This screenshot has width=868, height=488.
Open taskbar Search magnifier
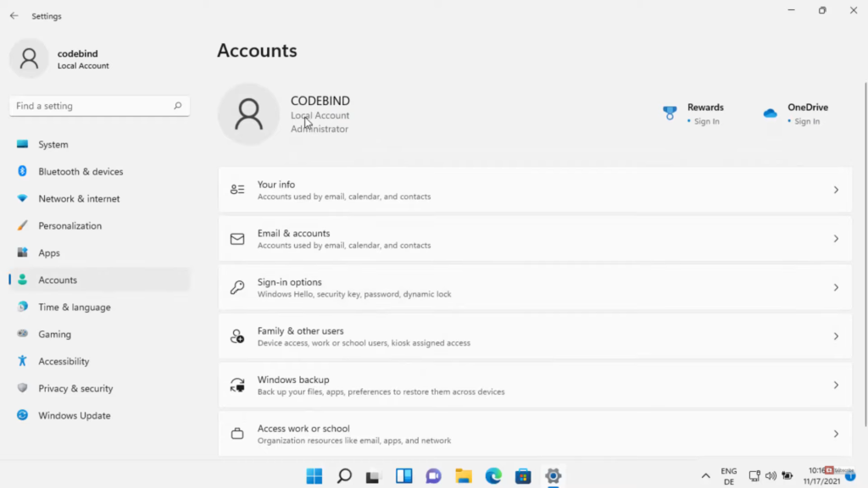click(x=344, y=476)
